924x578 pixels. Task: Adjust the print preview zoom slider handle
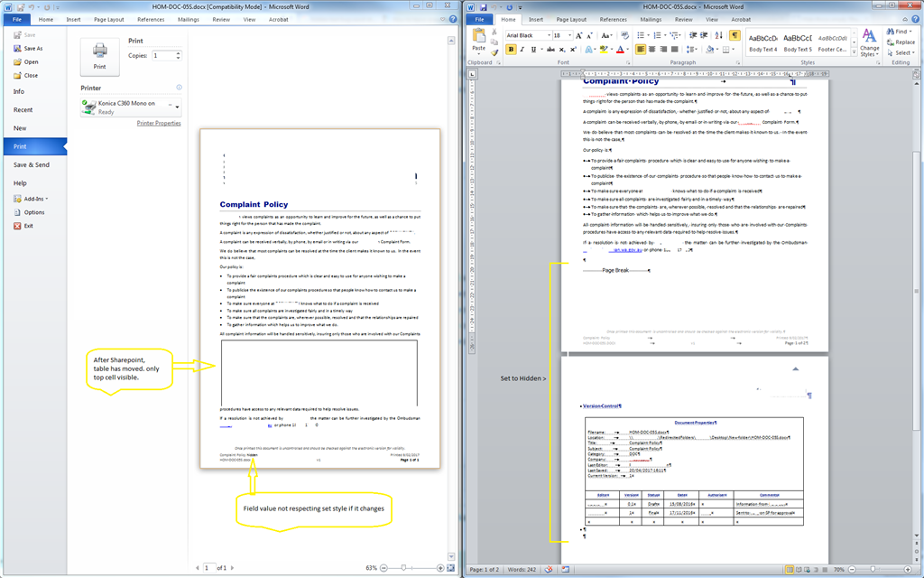(x=403, y=568)
